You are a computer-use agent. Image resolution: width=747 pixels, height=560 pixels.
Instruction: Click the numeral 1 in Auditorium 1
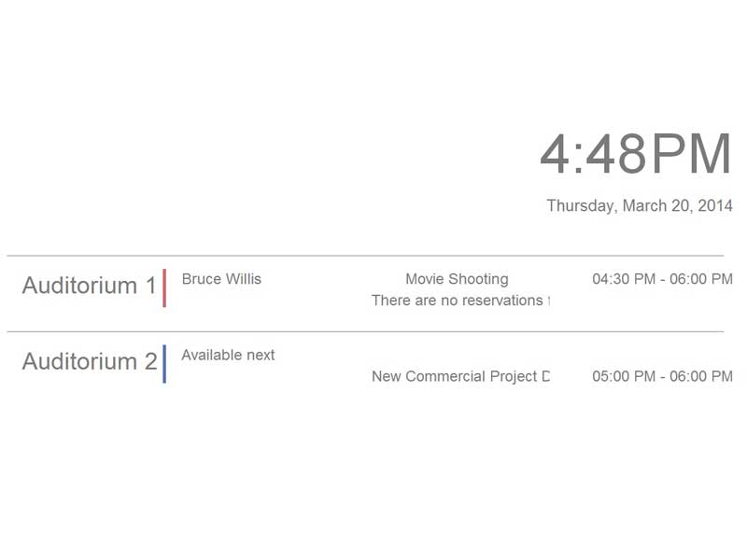pyautogui.click(x=151, y=286)
